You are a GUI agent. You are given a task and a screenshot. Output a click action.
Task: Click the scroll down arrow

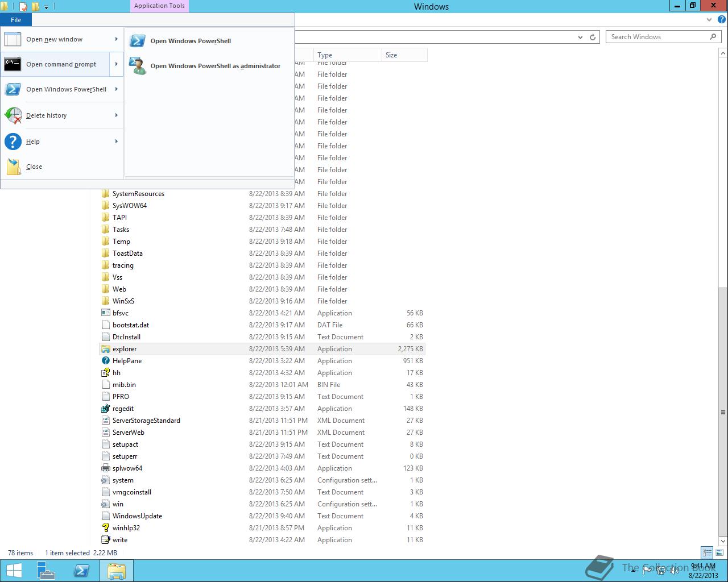click(x=723, y=542)
